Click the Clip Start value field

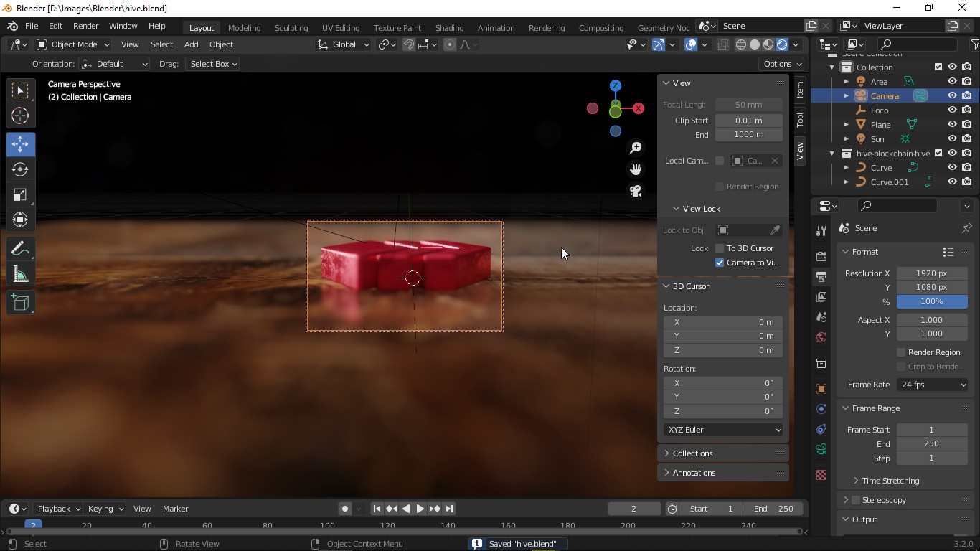point(749,121)
